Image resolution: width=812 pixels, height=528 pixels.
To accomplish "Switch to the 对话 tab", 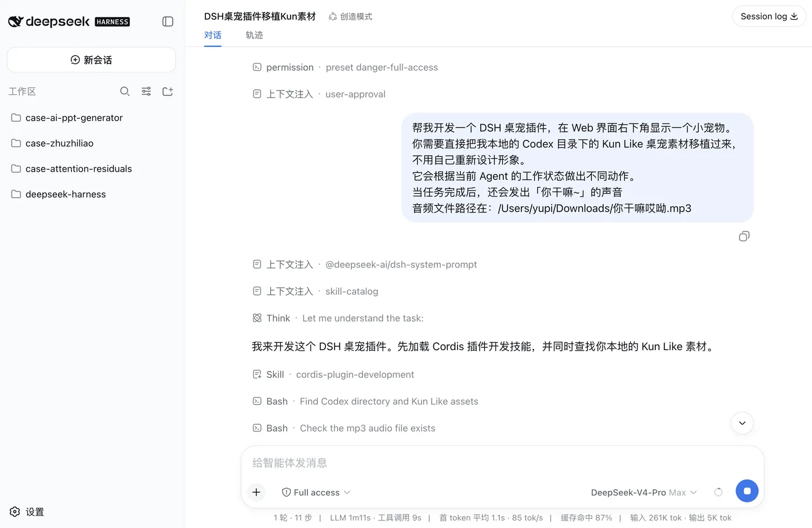I will (x=213, y=35).
